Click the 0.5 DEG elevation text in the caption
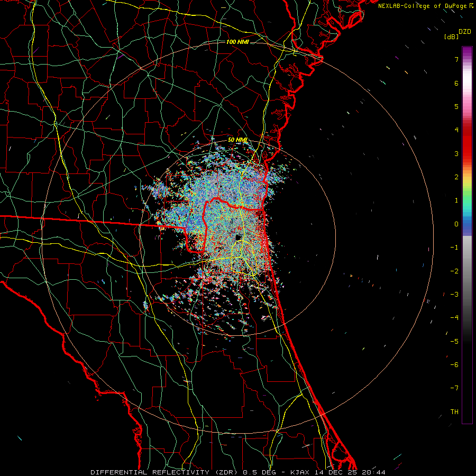This screenshot has width=476, height=476. coord(259,472)
